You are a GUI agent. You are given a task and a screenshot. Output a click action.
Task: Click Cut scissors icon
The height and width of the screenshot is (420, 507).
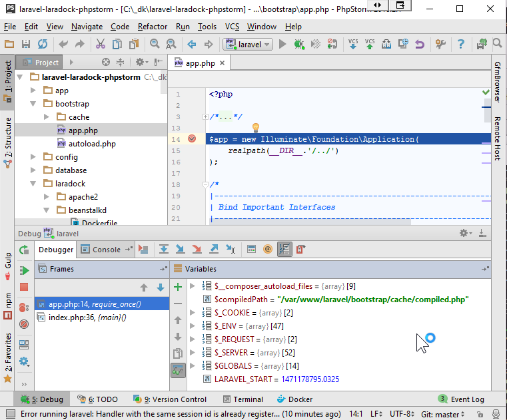point(100,44)
